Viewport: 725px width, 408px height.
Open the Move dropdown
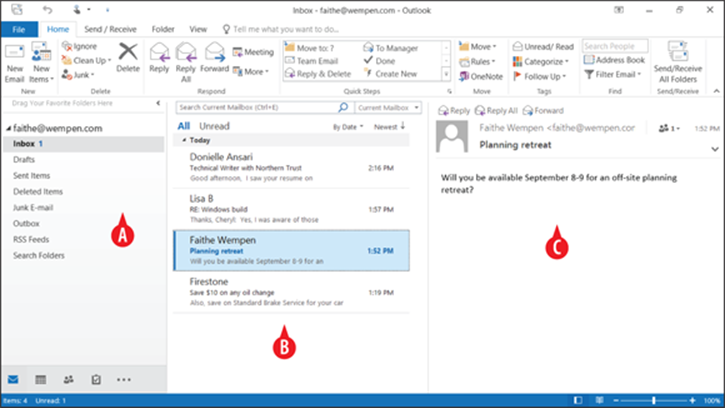click(x=478, y=47)
